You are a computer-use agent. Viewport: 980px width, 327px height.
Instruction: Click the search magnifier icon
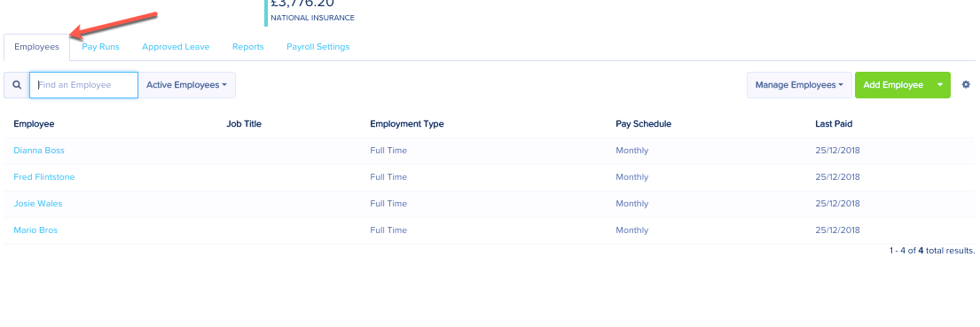click(17, 85)
